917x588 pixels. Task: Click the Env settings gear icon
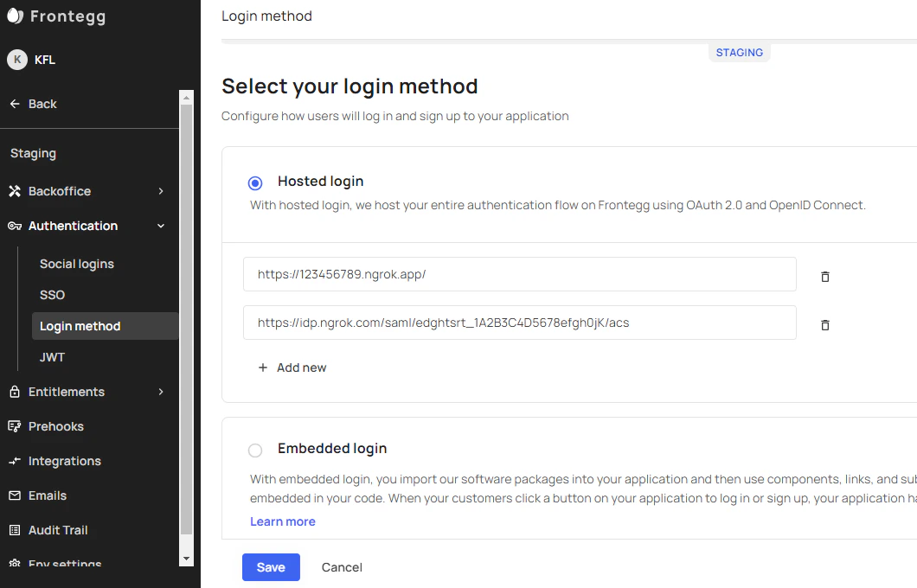click(x=14, y=562)
